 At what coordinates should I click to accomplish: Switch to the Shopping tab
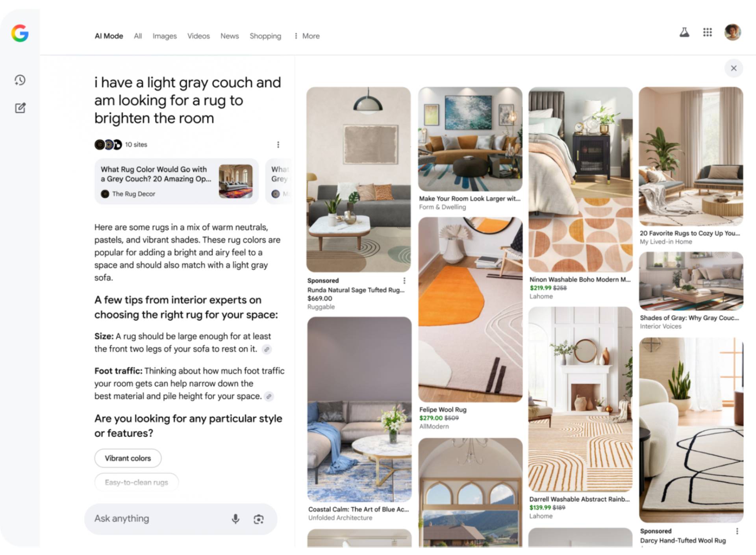coord(265,36)
